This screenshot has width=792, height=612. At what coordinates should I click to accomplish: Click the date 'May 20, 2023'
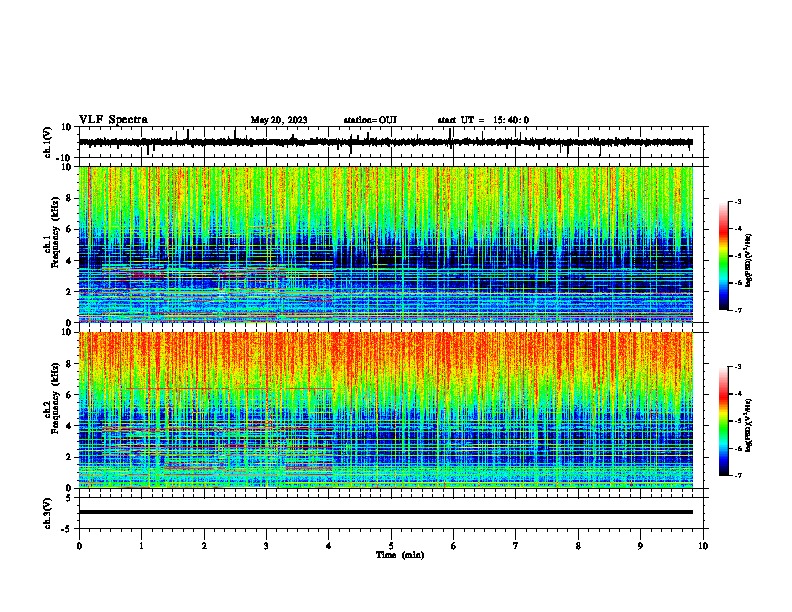point(279,120)
